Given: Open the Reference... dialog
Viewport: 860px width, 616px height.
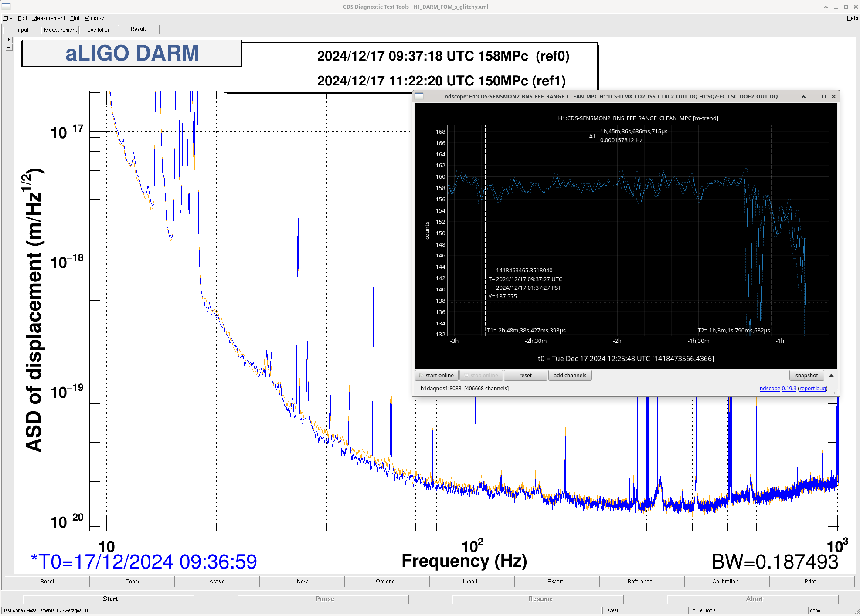Looking at the screenshot, I should (x=642, y=582).
